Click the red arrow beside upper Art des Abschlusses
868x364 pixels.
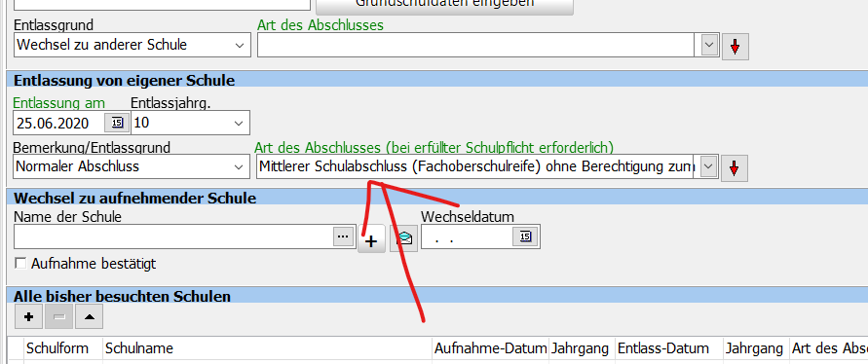coord(736,47)
